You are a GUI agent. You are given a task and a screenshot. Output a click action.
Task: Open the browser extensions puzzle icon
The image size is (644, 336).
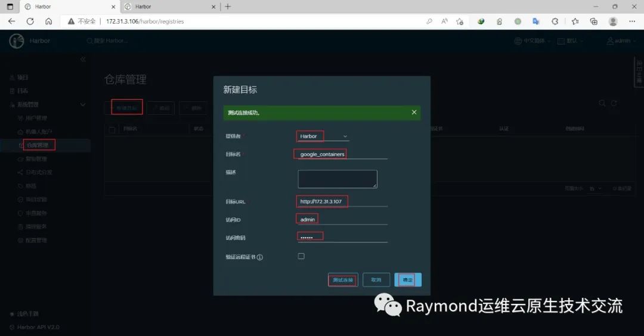tap(555, 21)
